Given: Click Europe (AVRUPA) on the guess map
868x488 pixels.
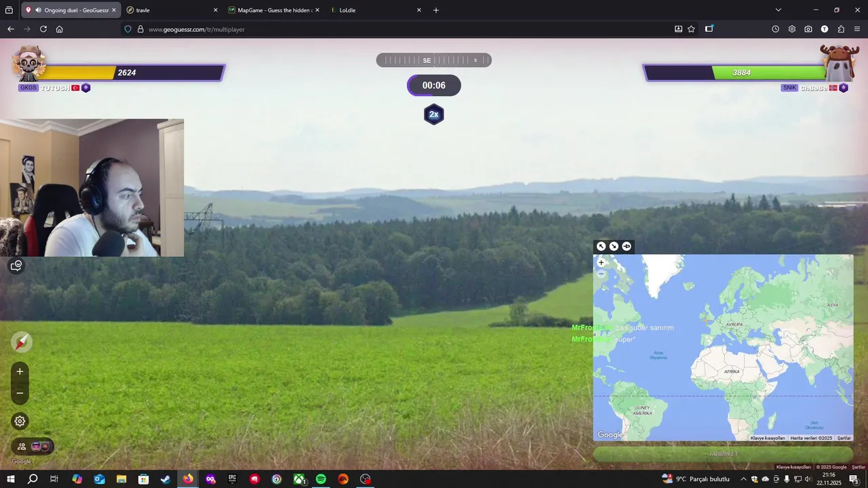Looking at the screenshot, I should [734, 324].
